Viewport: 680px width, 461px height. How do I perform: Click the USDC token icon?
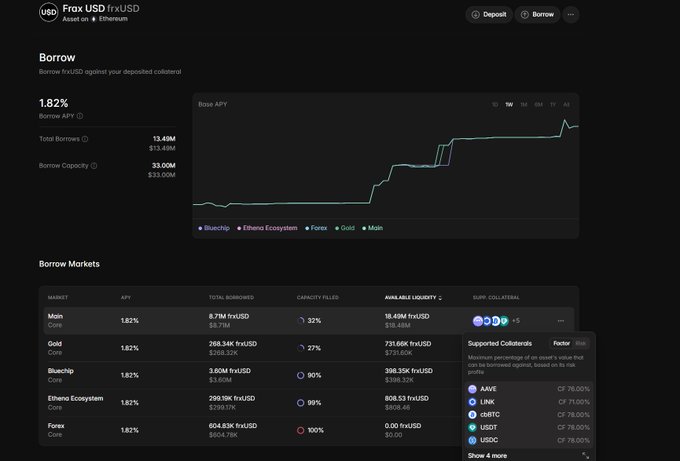(x=472, y=440)
